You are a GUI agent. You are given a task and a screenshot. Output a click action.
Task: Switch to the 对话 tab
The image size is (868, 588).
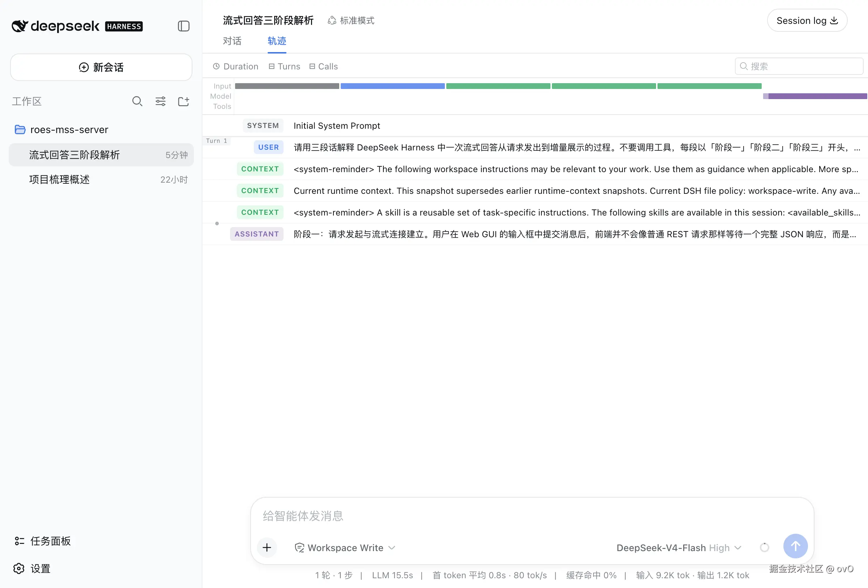[x=232, y=41]
